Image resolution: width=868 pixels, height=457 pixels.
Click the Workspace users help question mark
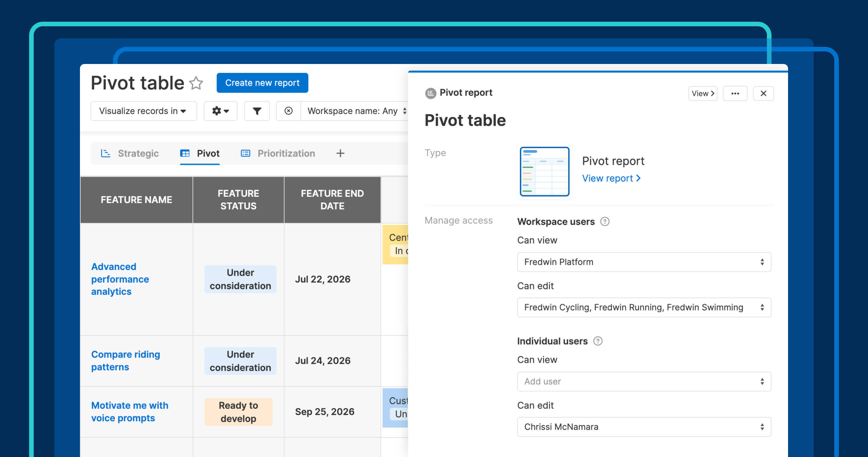point(605,221)
